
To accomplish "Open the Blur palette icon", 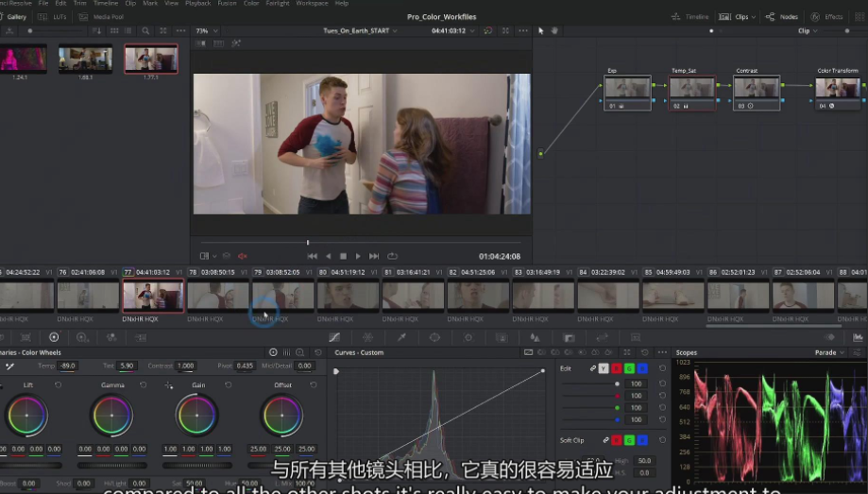I will pos(535,337).
